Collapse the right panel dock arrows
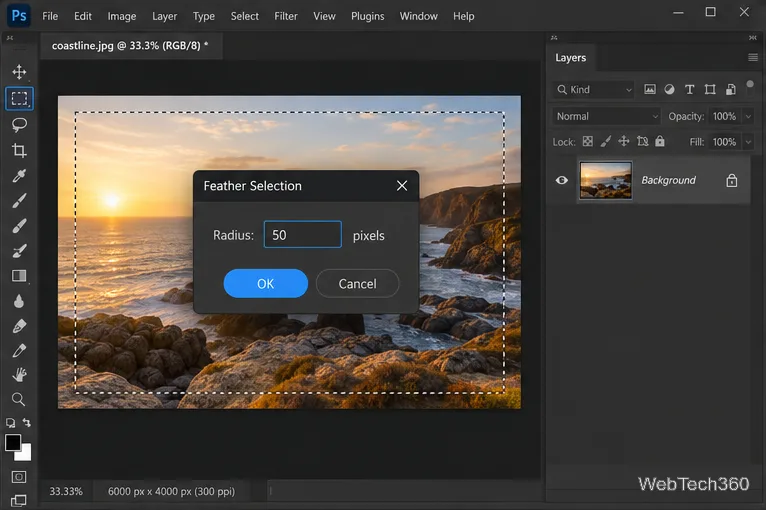This screenshot has height=510, width=766. [752, 38]
